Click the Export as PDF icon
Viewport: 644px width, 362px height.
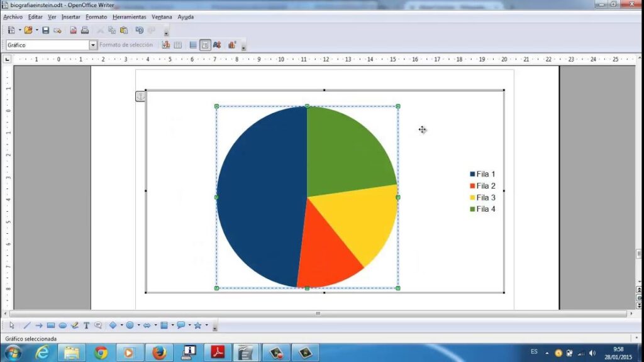74,30
